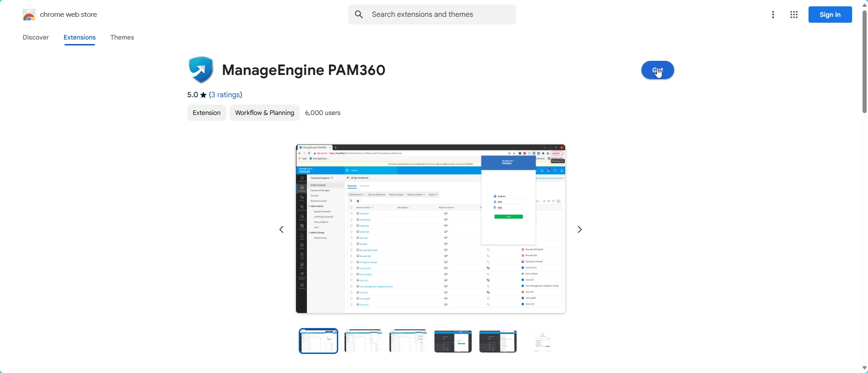Viewport: 868px width, 373px height.
Task: Select the second screenshot thumbnail
Action: pyautogui.click(x=363, y=341)
